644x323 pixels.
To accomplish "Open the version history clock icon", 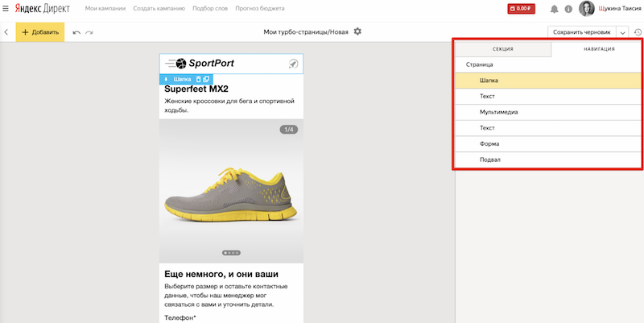I will 638,32.
